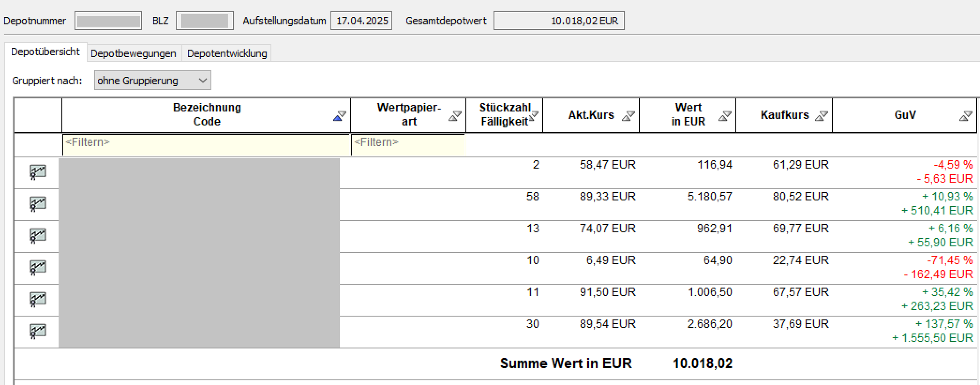This screenshot has height=385, width=980.
Task: Open chart icon for the 58,47 EUR row
Action: point(37,172)
